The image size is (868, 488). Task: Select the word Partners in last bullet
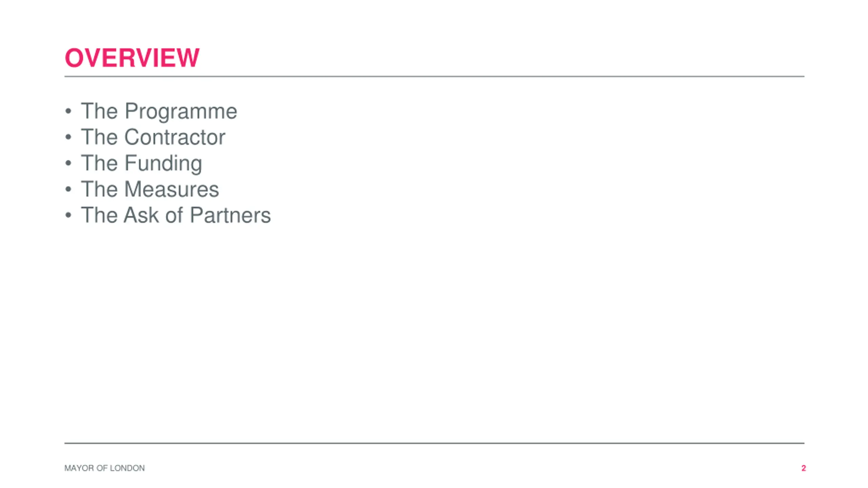point(230,215)
